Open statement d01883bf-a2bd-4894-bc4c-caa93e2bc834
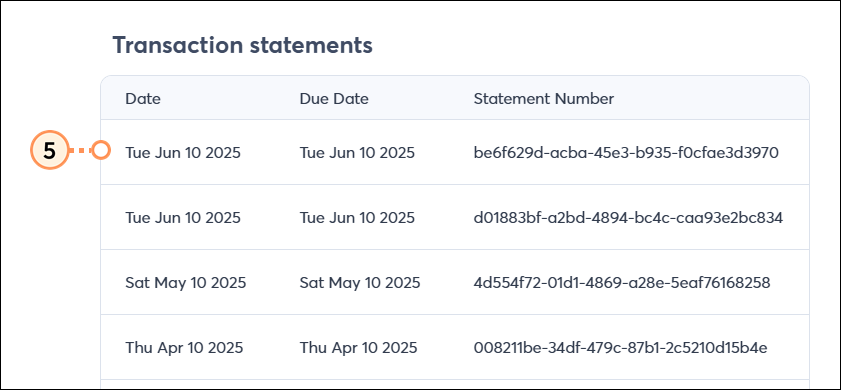The width and height of the screenshot is (841, 390). pyautogui.click(x=628, y=218)
